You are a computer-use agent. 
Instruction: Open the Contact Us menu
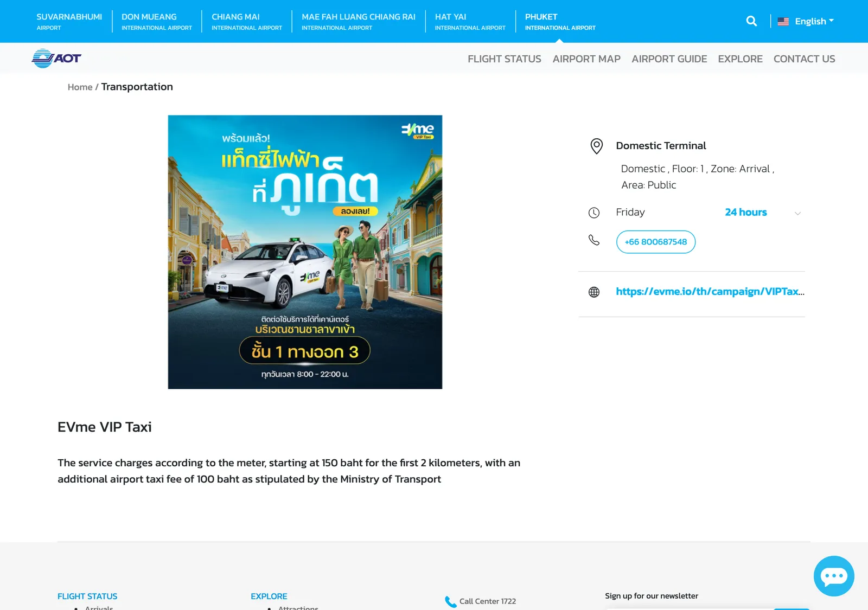click(804, 59)
